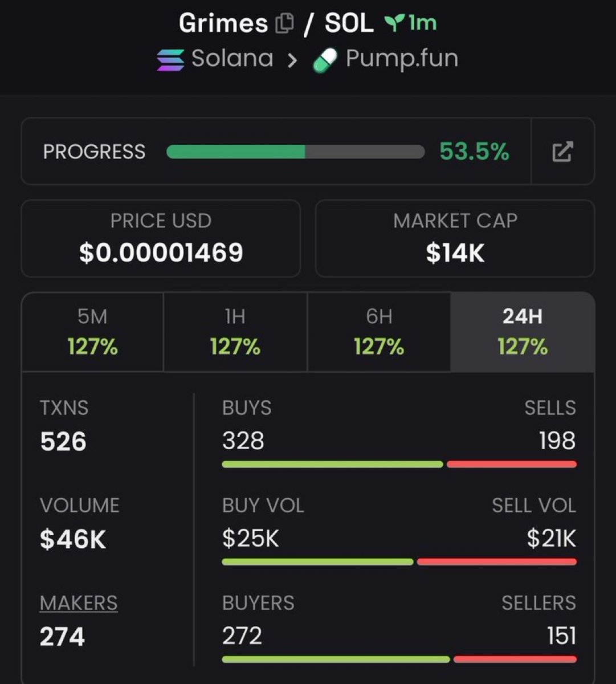This screenshot has width=616, height=684.
Task: Select the 6H timeframe tab
Action: pyautogui.click(x=379, y=332)
